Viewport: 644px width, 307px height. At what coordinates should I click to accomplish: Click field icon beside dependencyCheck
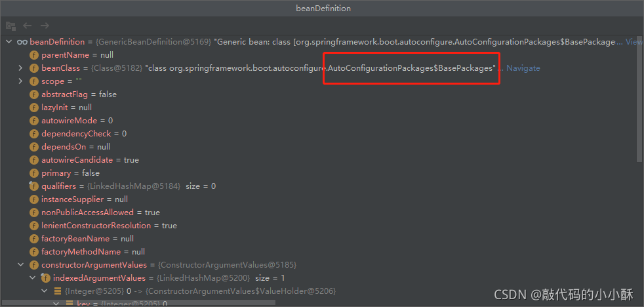[33, 134]
